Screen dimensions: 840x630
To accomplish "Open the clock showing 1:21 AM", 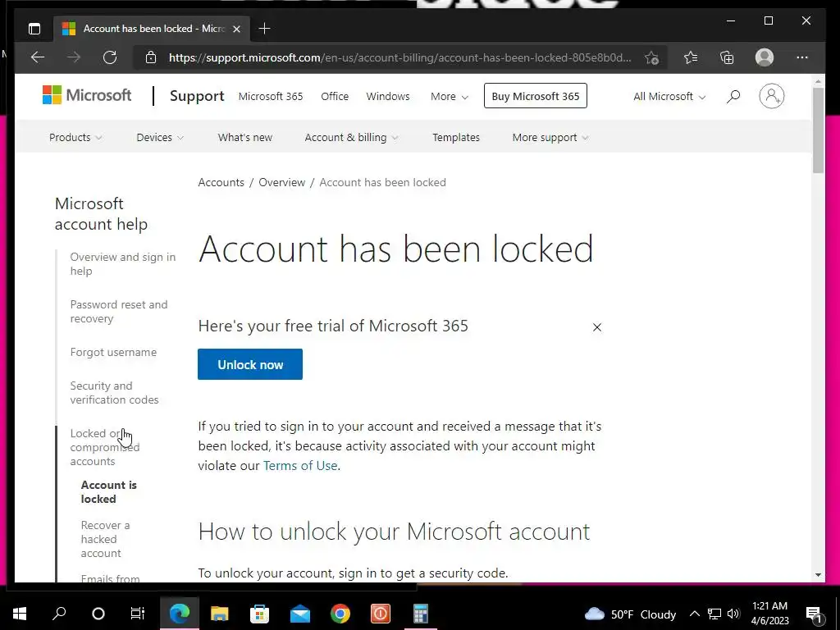I will 769,614.
